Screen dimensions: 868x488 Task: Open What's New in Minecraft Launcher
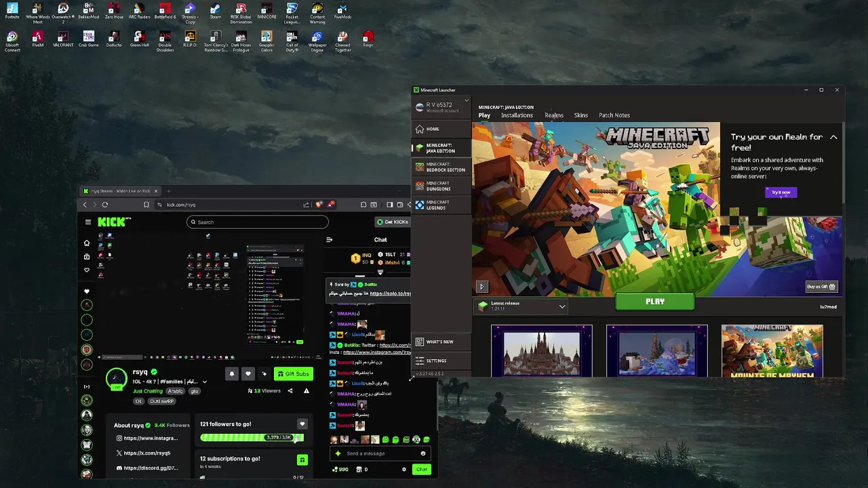coord(441,342)
